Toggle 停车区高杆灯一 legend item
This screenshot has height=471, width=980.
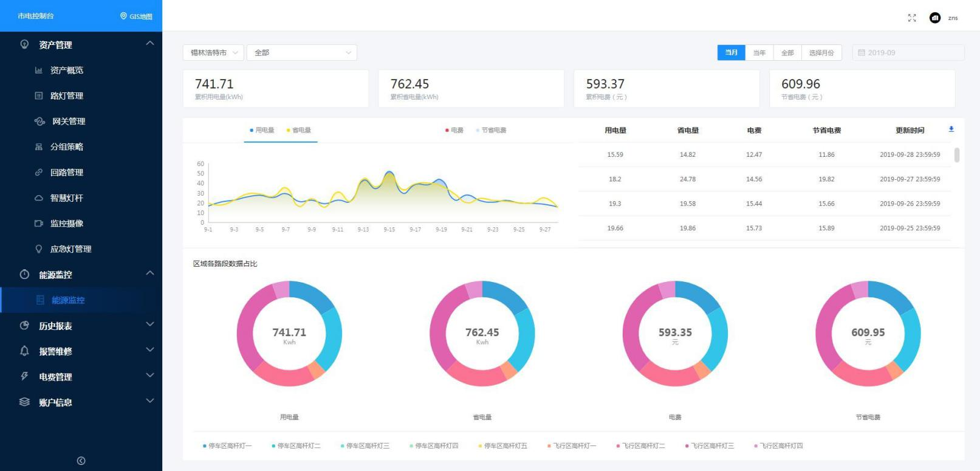coord(227,446)
